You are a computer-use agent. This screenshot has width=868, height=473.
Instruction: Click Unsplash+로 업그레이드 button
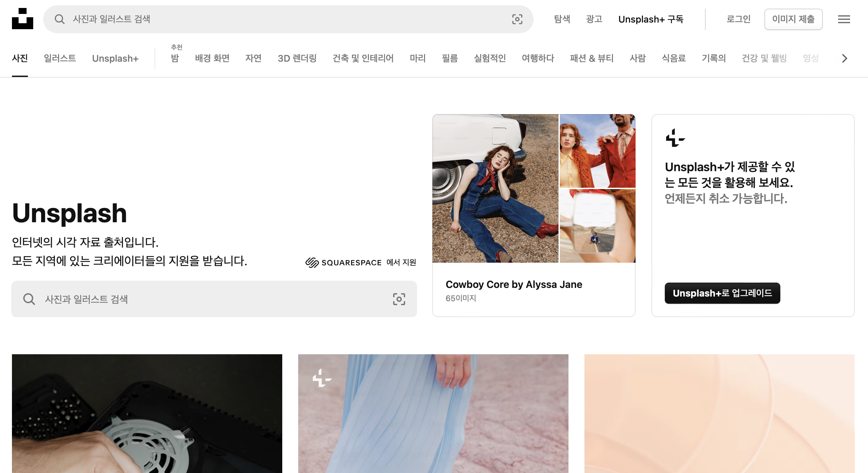(722, 293)
